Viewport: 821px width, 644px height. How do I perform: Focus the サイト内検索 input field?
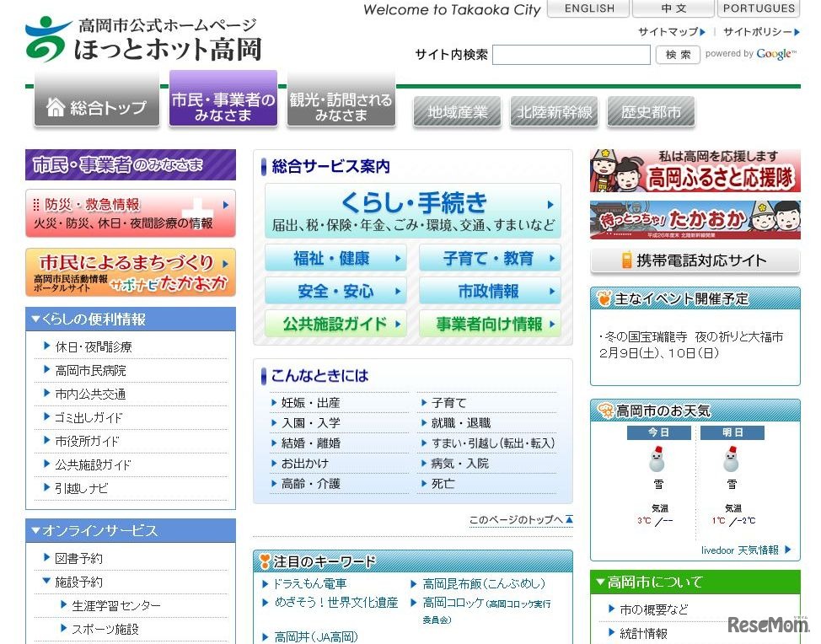571,55
